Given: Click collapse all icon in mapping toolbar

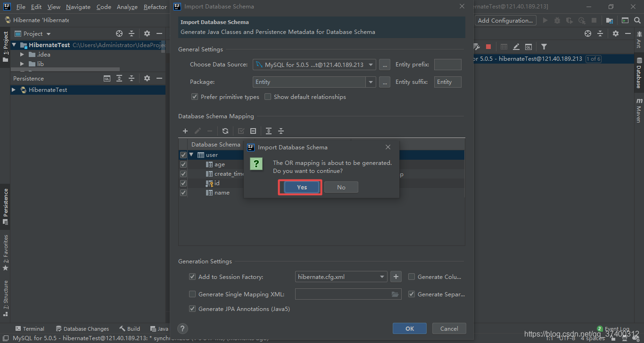Looking at the screenshot, I should pos(281,131).
